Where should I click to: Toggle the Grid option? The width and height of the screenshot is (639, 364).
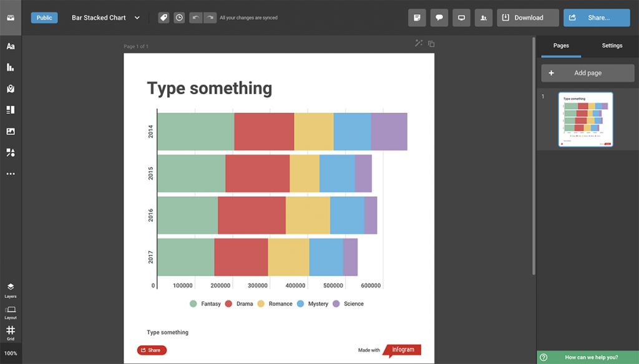point(11,333)
